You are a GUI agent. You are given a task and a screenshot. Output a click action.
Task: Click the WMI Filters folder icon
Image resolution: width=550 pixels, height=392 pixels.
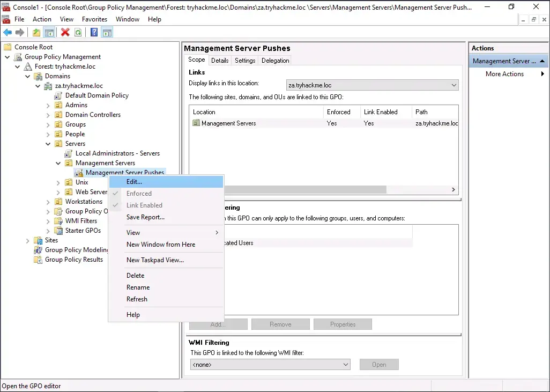(x=58, y=221)
